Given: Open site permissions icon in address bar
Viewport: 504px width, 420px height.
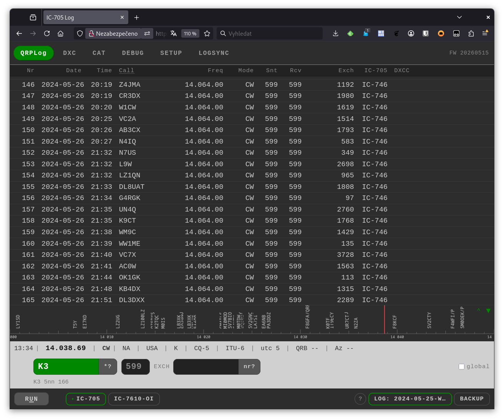Looking at the screenshot, I should coord(147,34).
